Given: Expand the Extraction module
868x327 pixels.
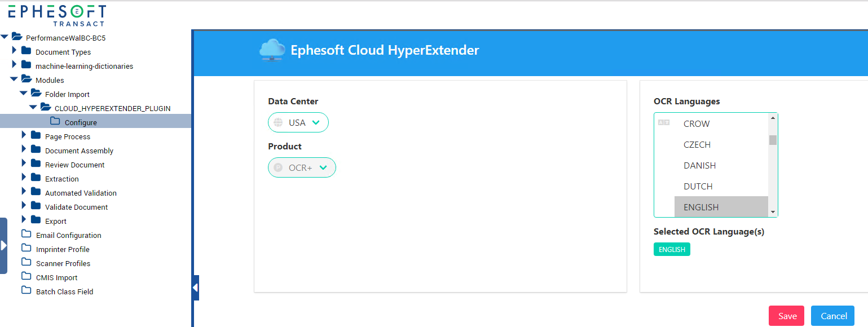Looking at the screenshot, I should click(24, 178).
